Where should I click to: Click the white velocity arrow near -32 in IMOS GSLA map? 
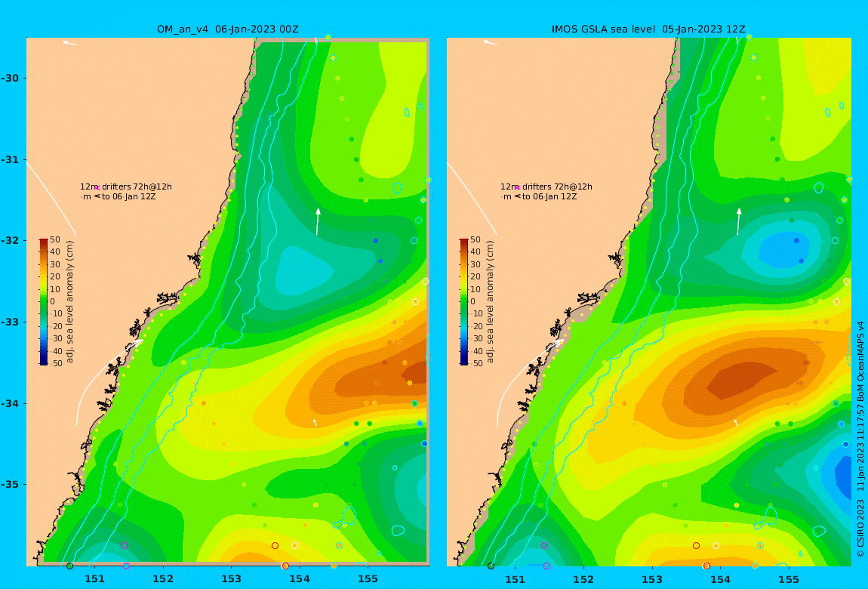click(738, 222)
